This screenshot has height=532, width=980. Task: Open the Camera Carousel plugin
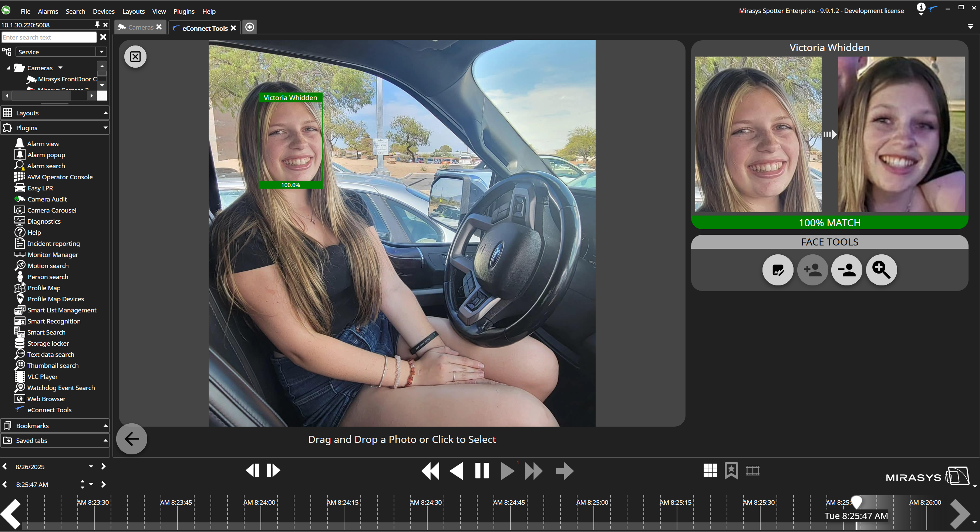52,210
